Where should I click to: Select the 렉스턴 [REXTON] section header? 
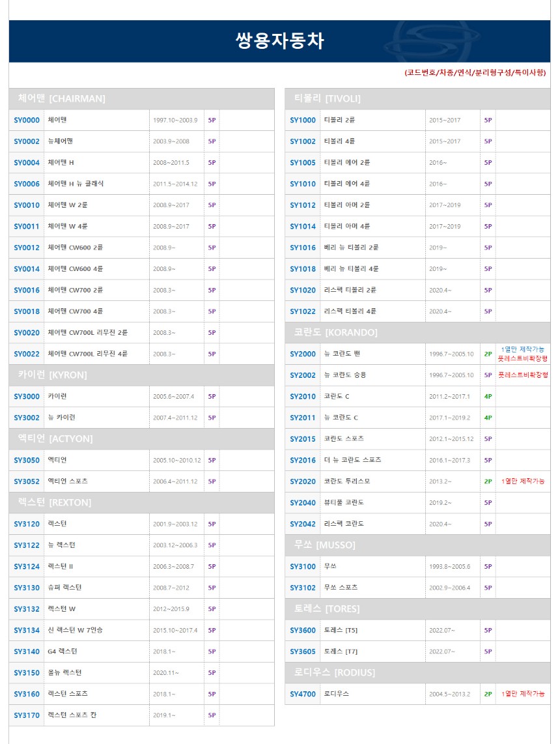[55, 502]
